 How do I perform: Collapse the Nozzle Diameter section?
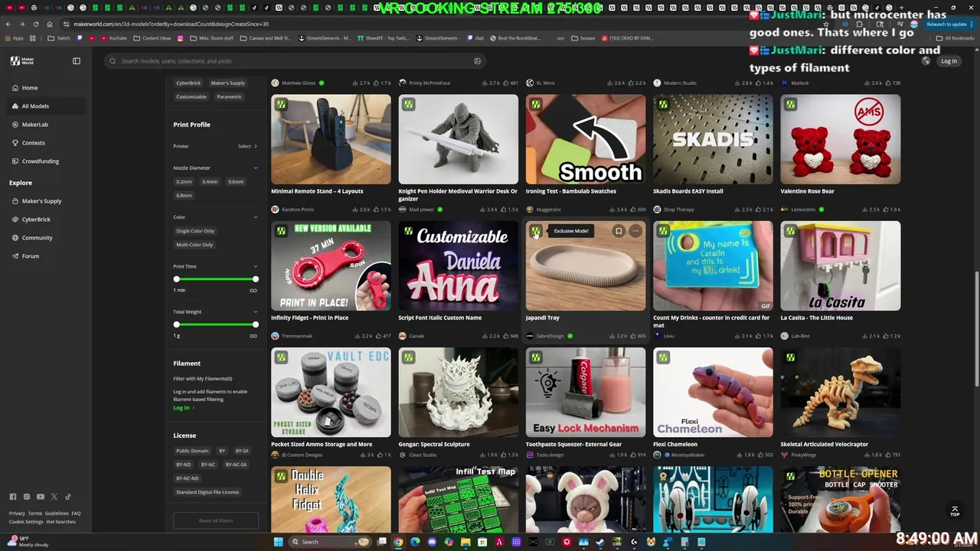tap(256, 168)
